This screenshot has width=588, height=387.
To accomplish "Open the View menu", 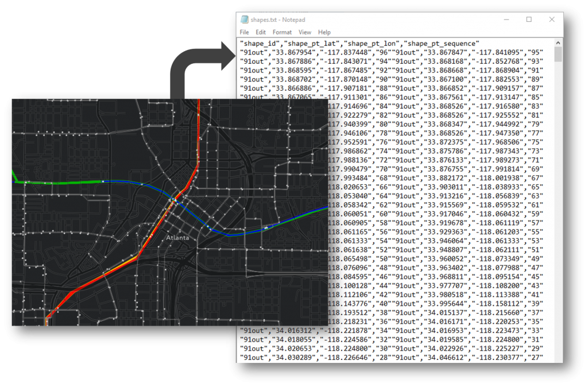I will point(304,32).
